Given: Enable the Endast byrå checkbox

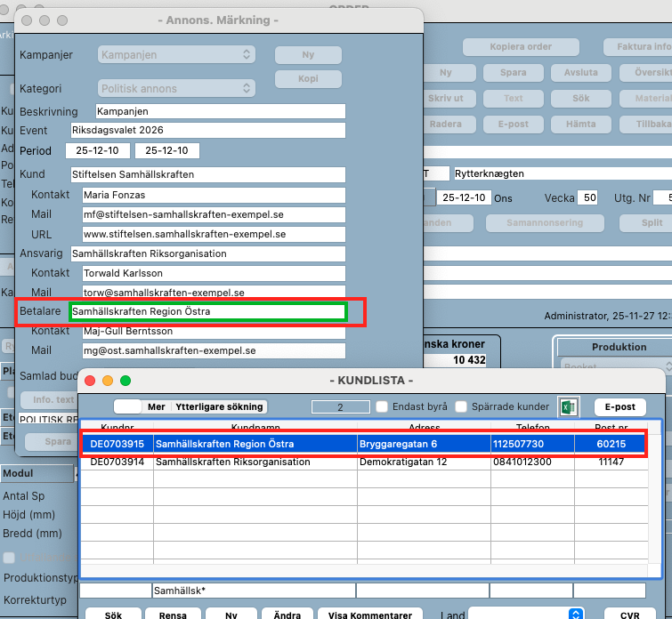Looking at the screenshot, I should tap(382, 407).
